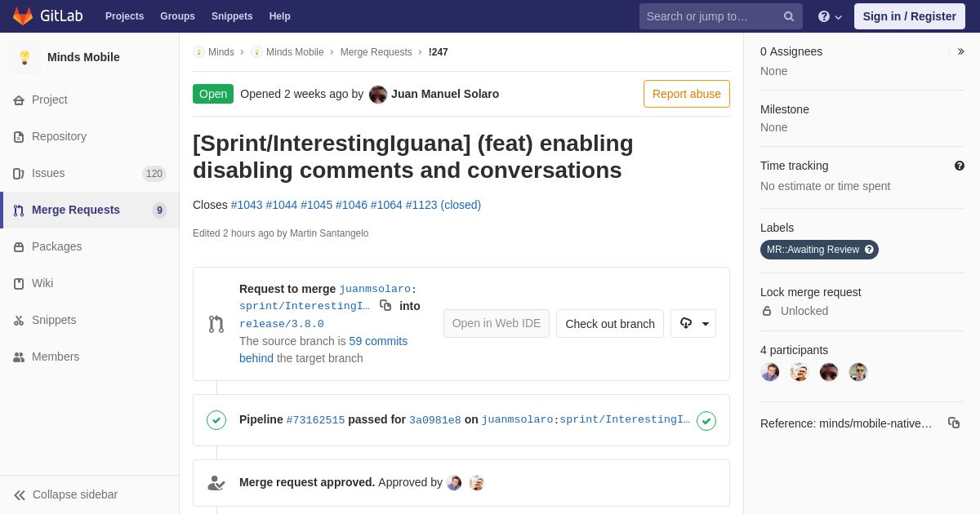Viewport: 980px width, 514px height.
Task: Open Projects in top navigation
Action: 124,16
